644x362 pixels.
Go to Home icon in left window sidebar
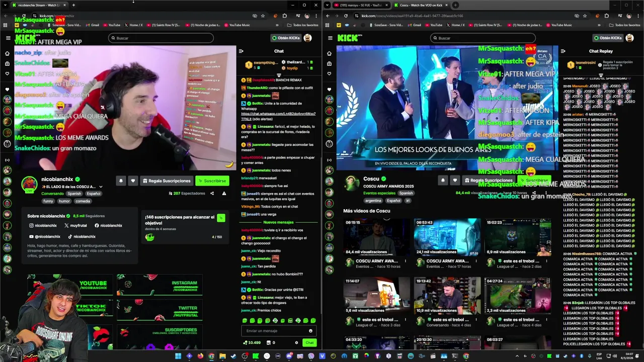click(7, 53)
